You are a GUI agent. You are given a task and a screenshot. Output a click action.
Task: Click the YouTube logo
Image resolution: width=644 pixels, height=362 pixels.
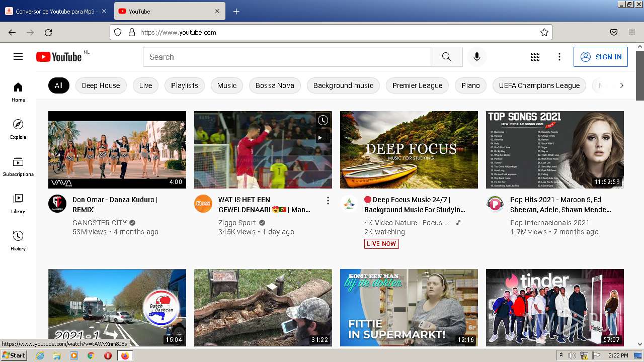point(59,57)
